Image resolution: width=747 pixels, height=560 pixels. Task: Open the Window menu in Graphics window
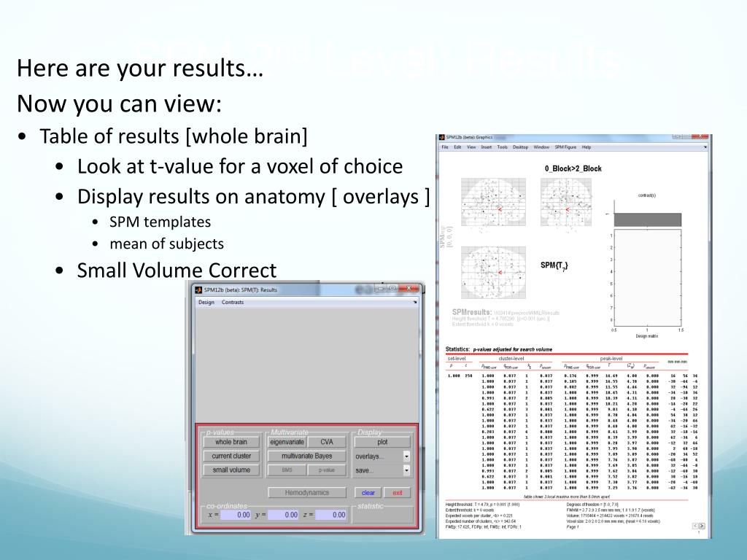tap(541, 147)
